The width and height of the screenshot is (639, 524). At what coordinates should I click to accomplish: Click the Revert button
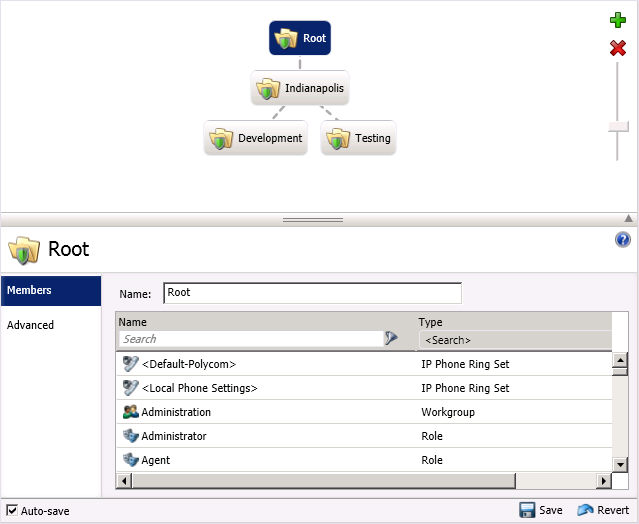pyautogui.click(x=603, y=510)
